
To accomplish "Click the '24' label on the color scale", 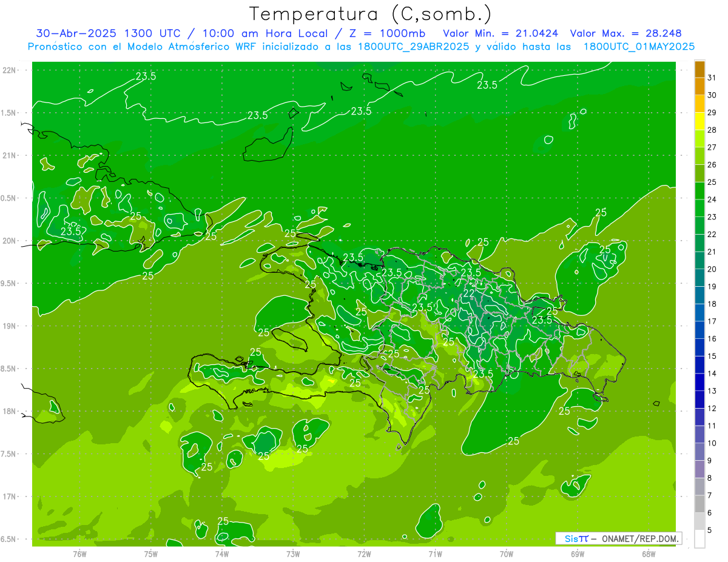I will [712, 199].
